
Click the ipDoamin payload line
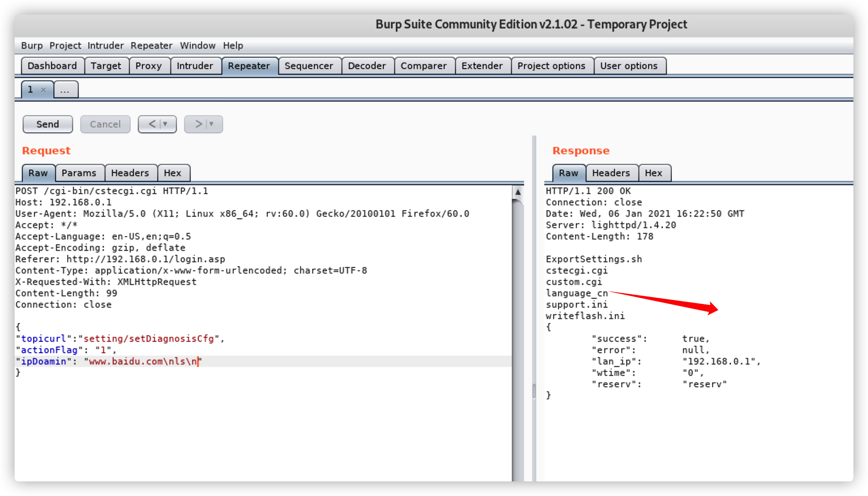[x=109, y=361]
